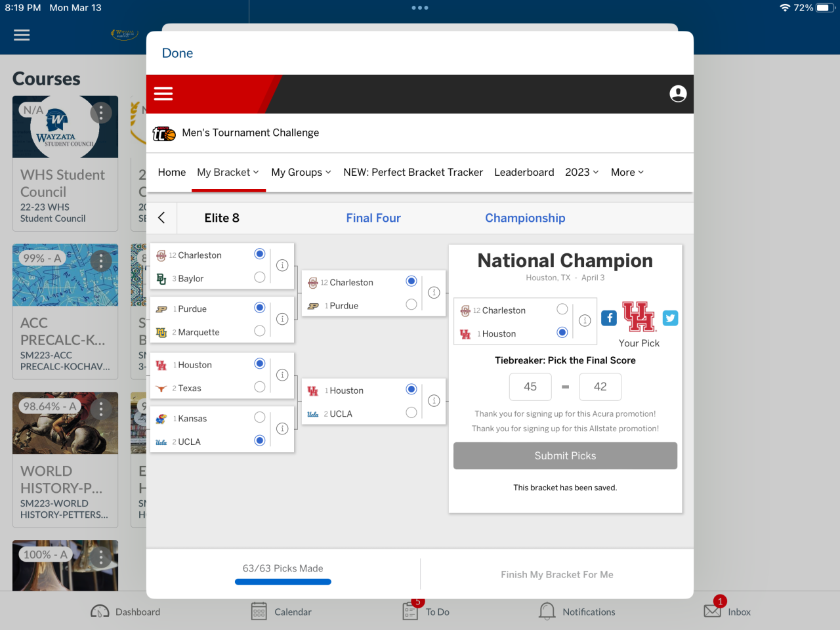Open the user profile icon
Screen dimensions: 840x630
pyautogui.click(x=678, y=94)
